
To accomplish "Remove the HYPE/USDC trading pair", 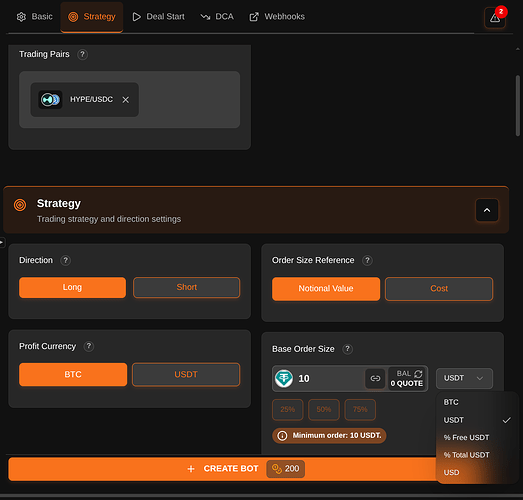I will [125, 100].
